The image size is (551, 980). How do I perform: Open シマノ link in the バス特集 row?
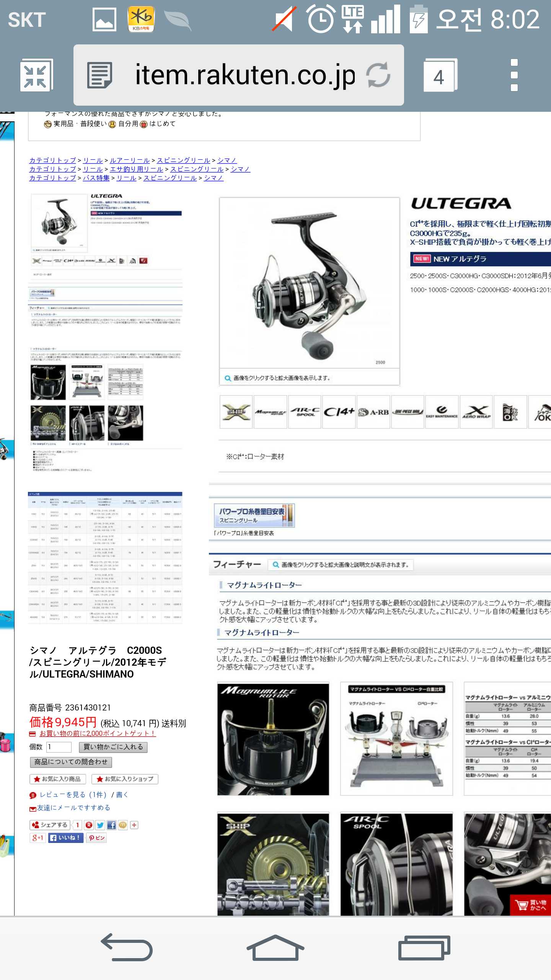[x=214, y=178]
